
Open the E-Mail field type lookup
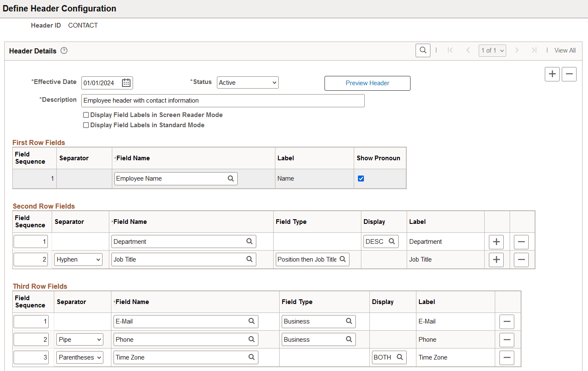(349, 321)
